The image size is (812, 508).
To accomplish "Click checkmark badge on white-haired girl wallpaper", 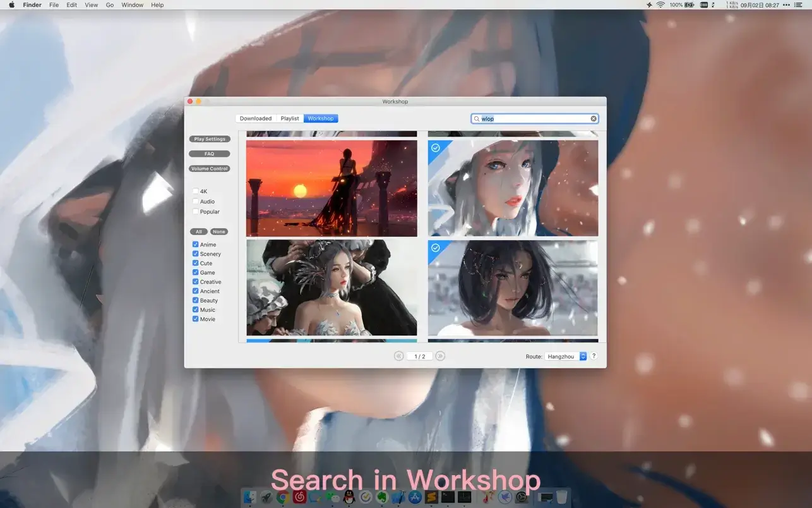I will (x=435, y=148).
